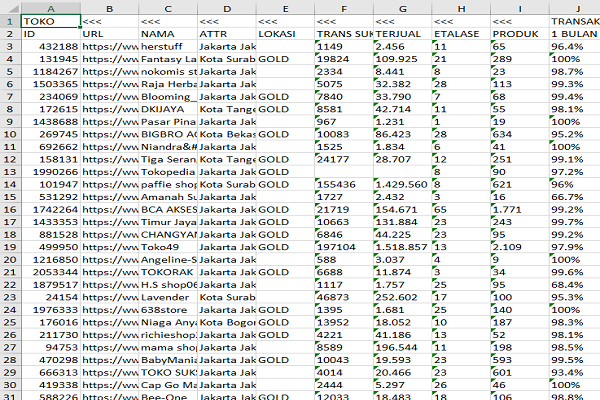Click the name cell TOKORAK
The height and width of the screenshot is (400, 600).
pos(168,272)
